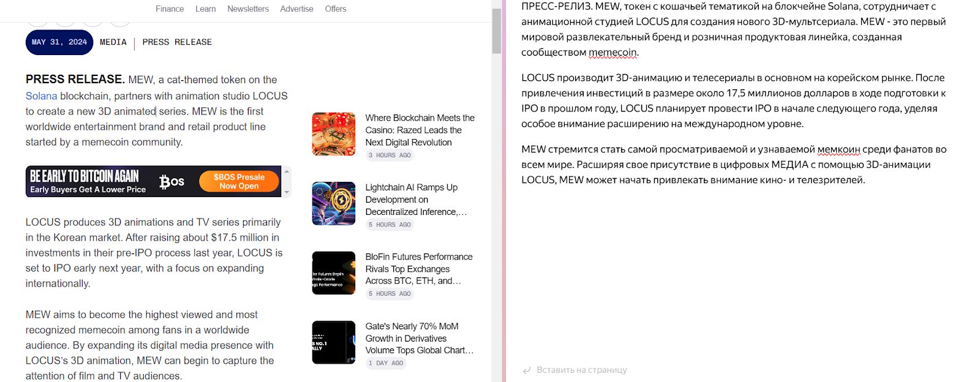The width and height of the screenshot is (980, 382).
Task: Click the Russian paragraph starting 'LOCUS производит'
Action: 734,101
